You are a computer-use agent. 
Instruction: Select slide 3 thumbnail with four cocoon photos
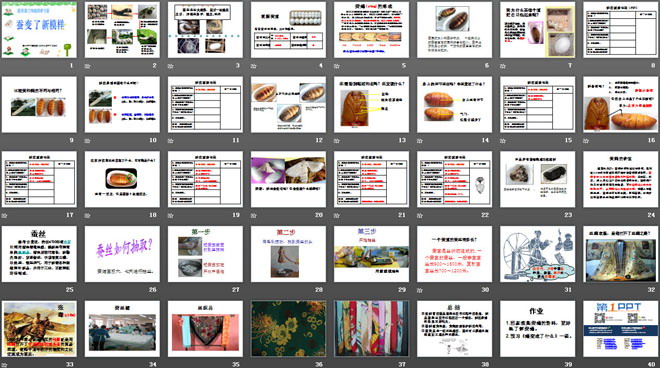205,30
